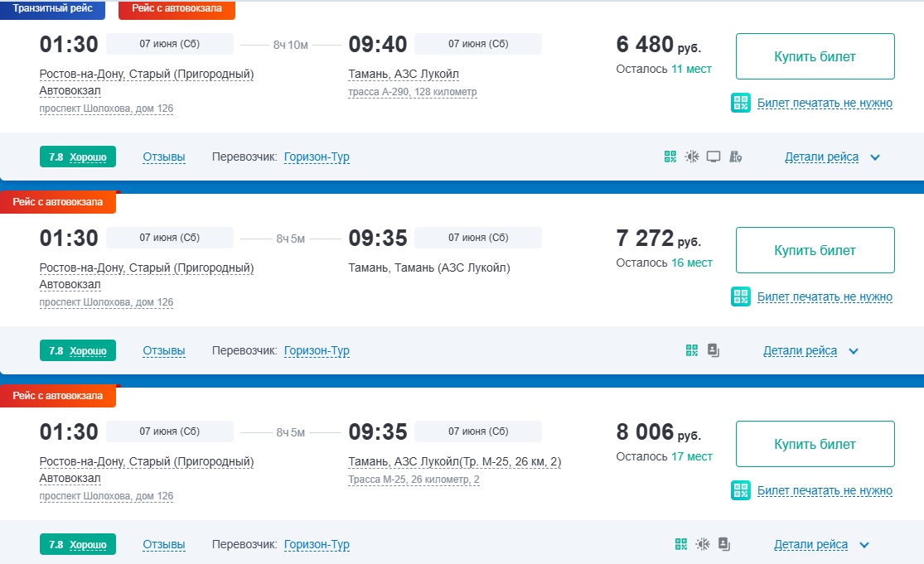This screenshot has height=564, width=924.
Task: Click the route tracking icon on the first trip
Action: (735, 157)
